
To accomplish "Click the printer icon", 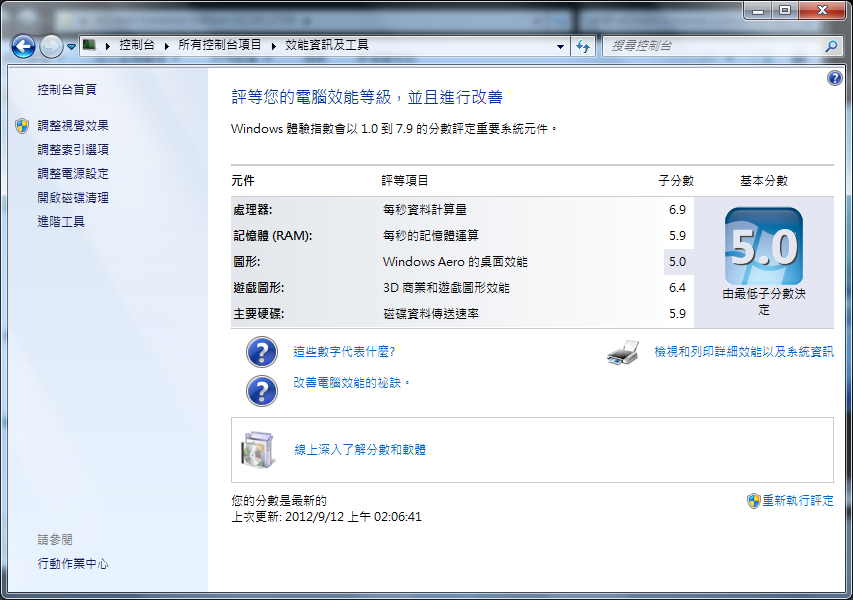I will [623, 352].
